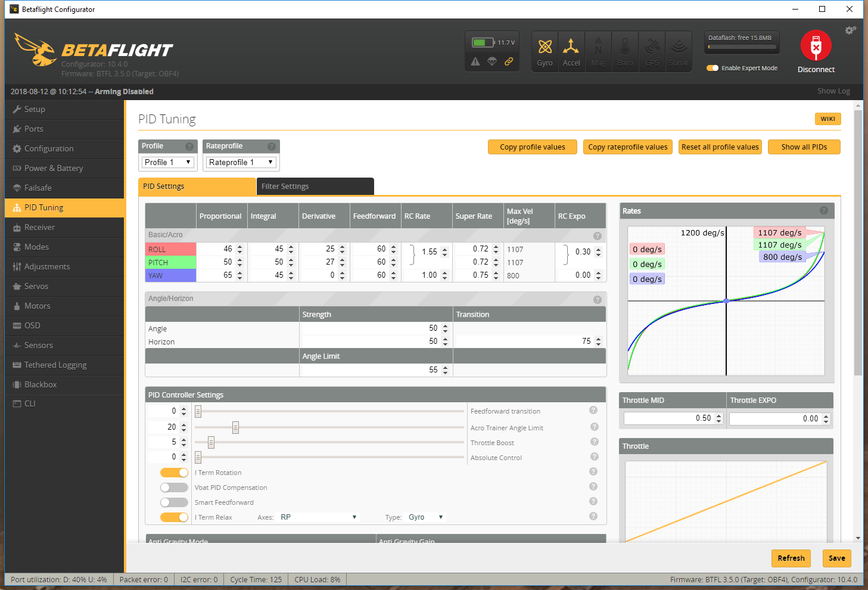Open the Blackbox sidebar tab
Image resolution: width=868 pixels, height=590 pixels.
pos(64,384)
